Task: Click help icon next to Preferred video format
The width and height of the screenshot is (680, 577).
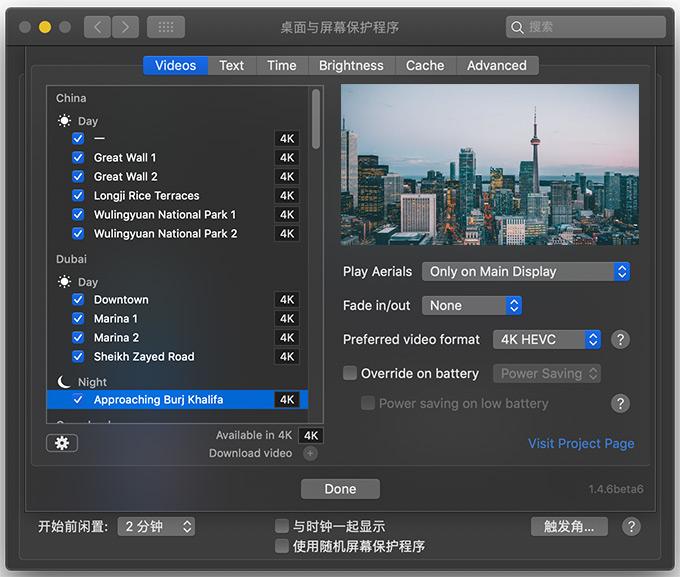Action: click(x=620, y=339)
